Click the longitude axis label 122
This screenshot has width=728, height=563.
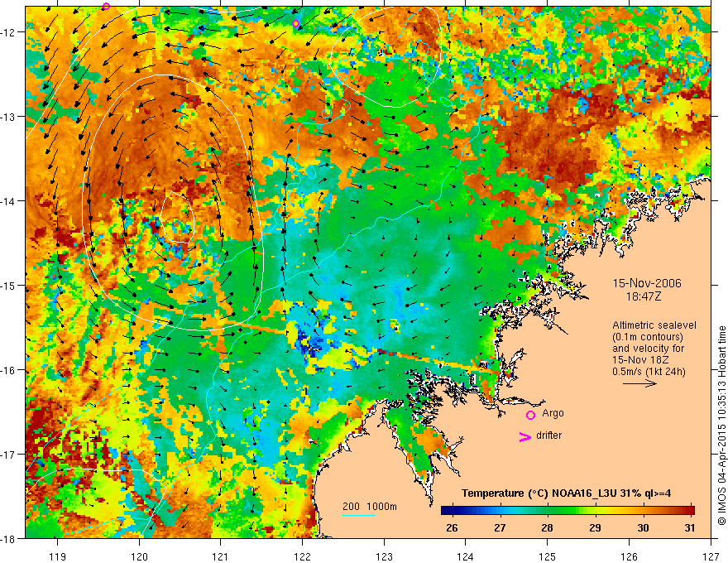tap(302, 556)
